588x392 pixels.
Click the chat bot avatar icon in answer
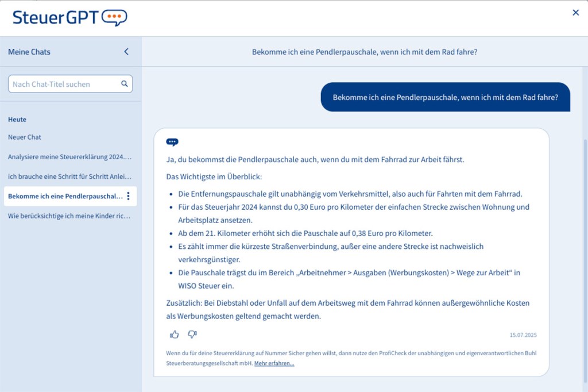pos(172,142)
